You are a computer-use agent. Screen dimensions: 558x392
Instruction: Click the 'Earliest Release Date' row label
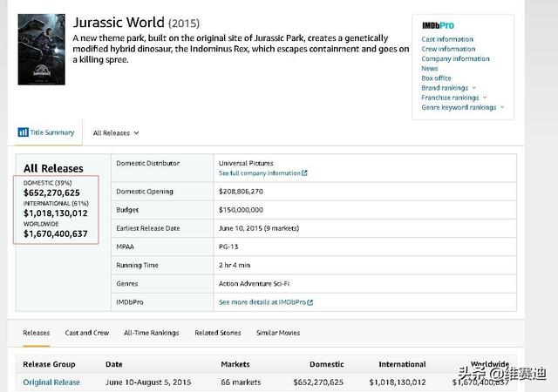(148, 228)
